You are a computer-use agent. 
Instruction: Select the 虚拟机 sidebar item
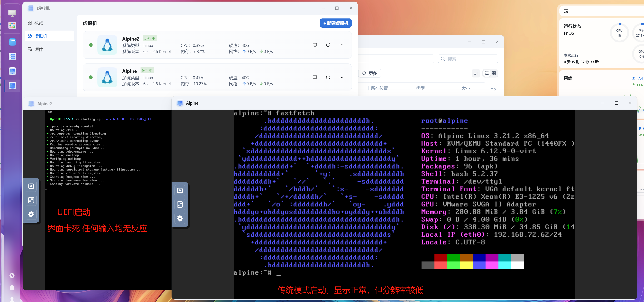click(49, 36)
